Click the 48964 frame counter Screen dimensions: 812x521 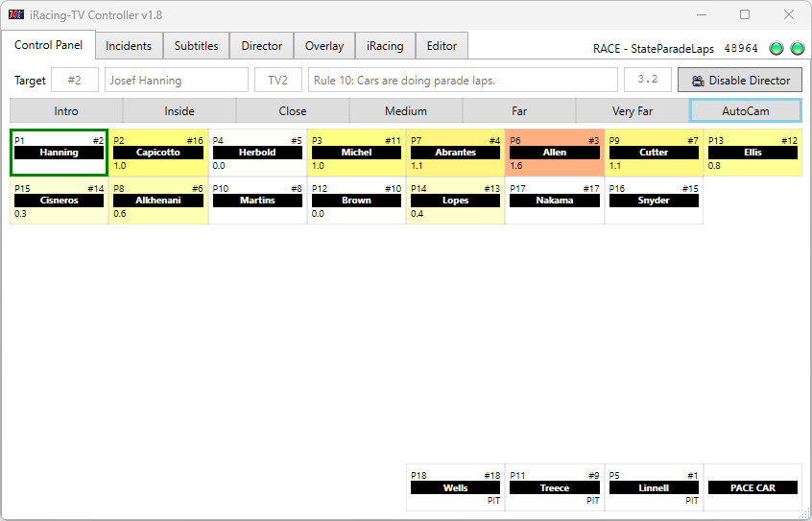(x=741, y=48)
